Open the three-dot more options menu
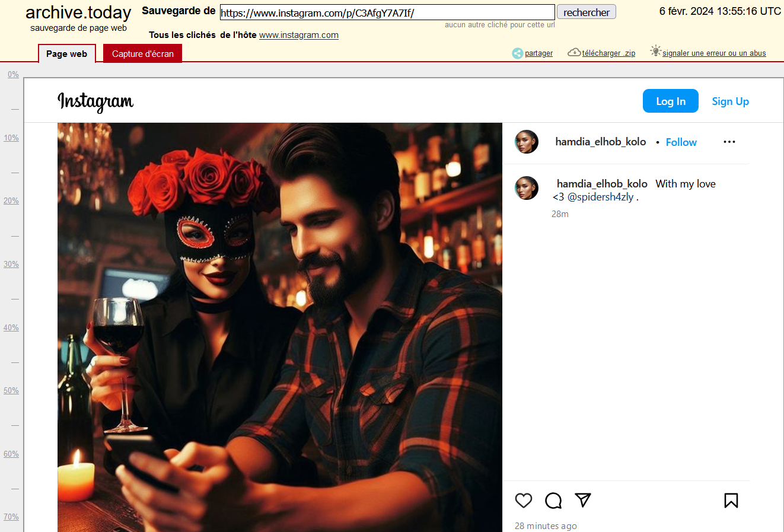The image size is (784, 532). click(x=729, y=142)
